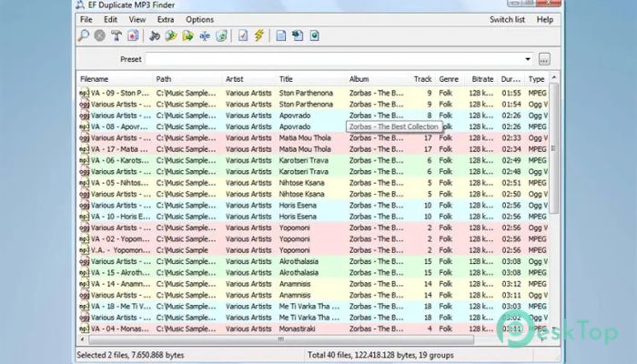Click mp3 icon of VA - 17 - Matia row
The image size is (637, 364).
pyautogui.click(x=83, y=149)
